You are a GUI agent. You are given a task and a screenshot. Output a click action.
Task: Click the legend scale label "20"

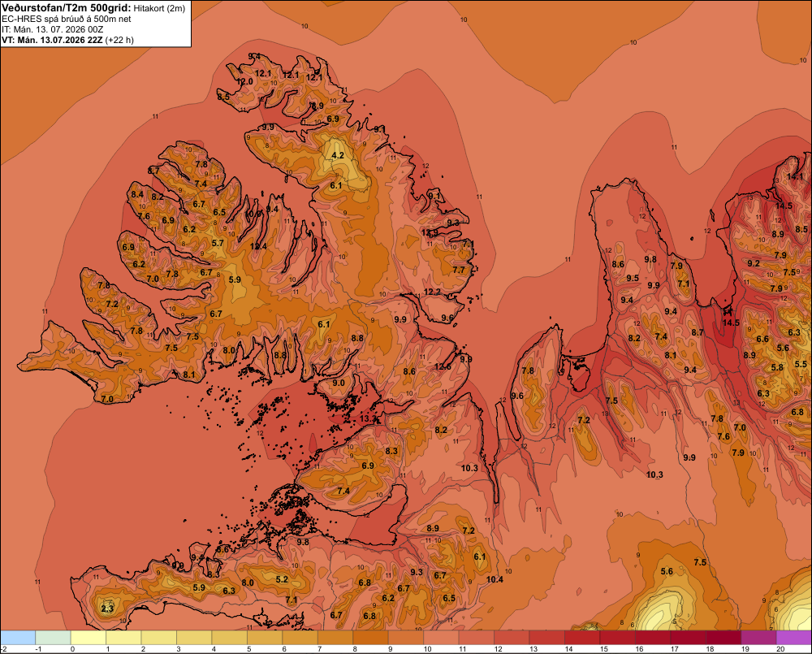click(780, 649)
